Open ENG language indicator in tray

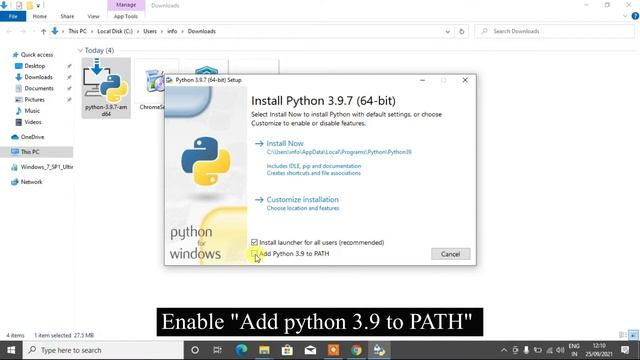[x=574, y=350]
